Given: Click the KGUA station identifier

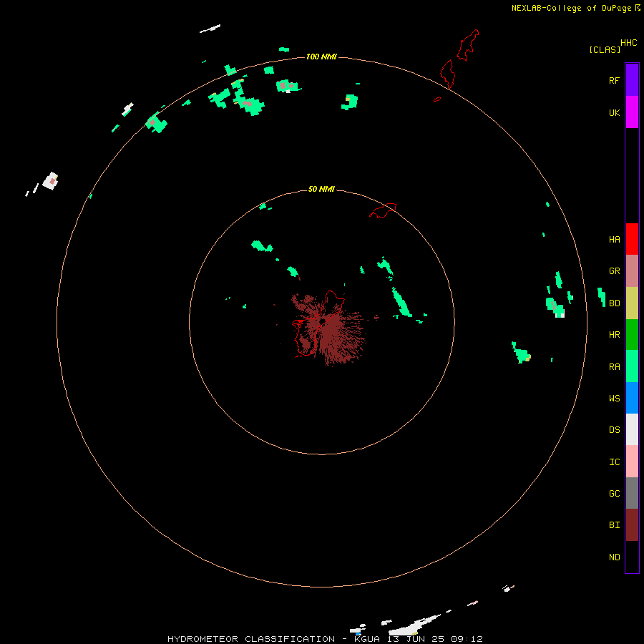Looking at the screenshot, I should pos(367,639).
